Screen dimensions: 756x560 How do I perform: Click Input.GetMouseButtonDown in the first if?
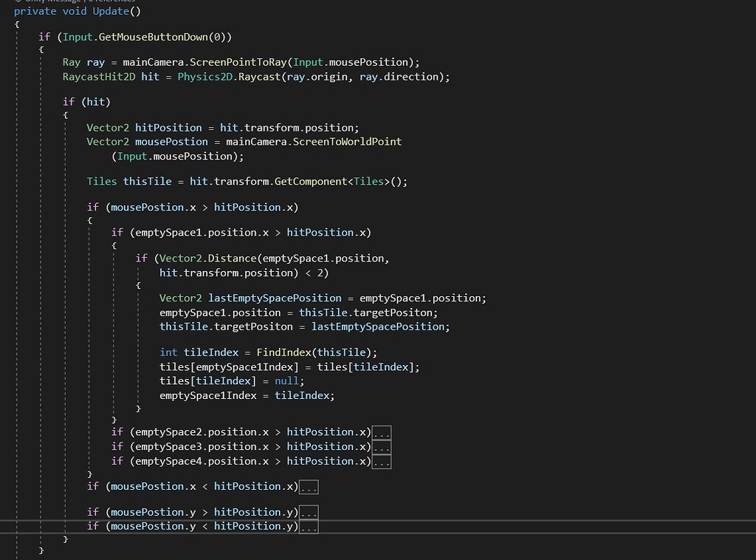137,36
